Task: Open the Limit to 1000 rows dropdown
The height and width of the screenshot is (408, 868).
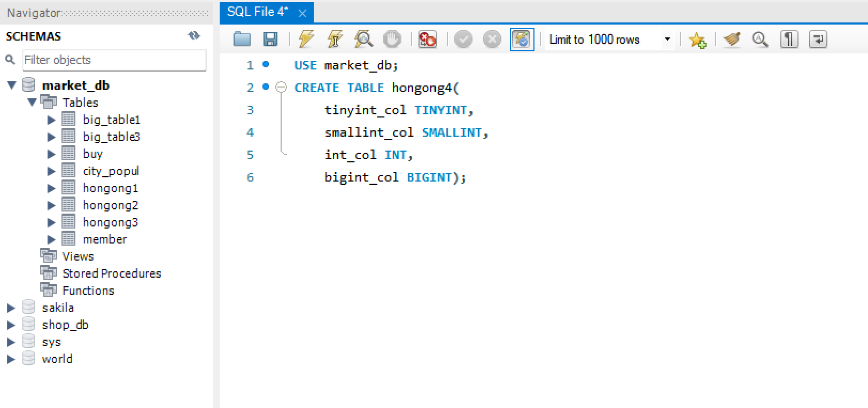Action: pyautogui.click(x=610, y=40)
